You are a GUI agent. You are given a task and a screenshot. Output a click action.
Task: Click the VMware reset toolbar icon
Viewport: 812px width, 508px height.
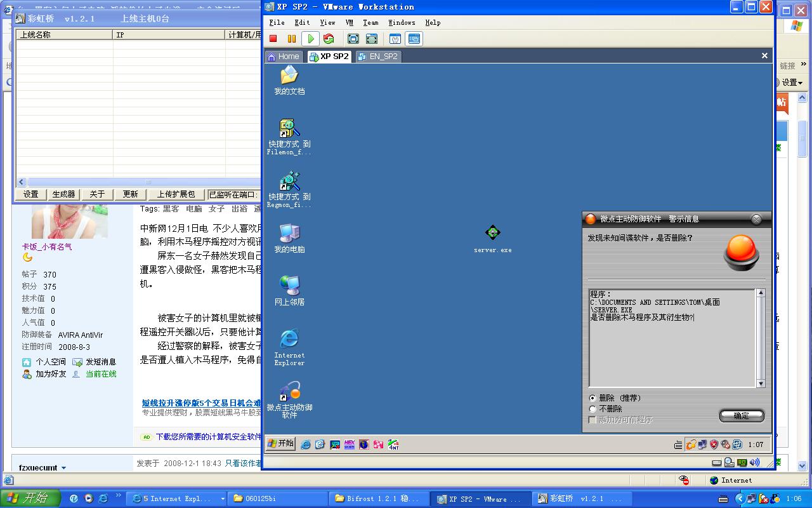(329, 39)
